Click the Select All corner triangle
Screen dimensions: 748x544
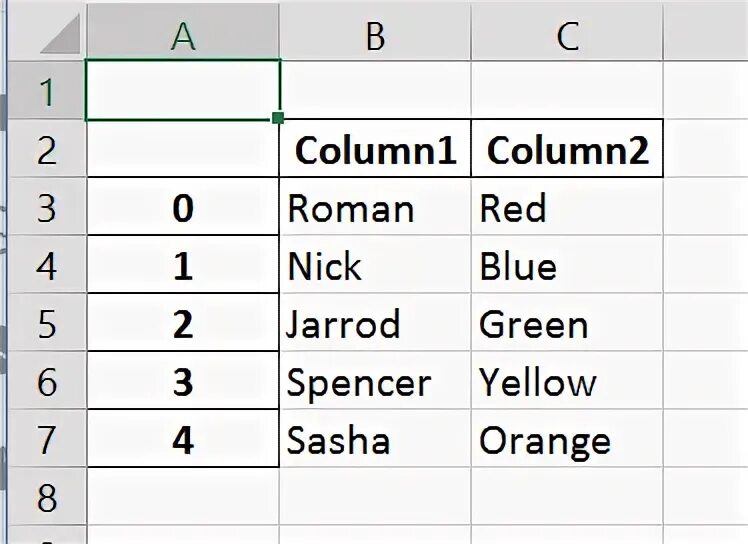pyautogui.click(x=62, y=37)
